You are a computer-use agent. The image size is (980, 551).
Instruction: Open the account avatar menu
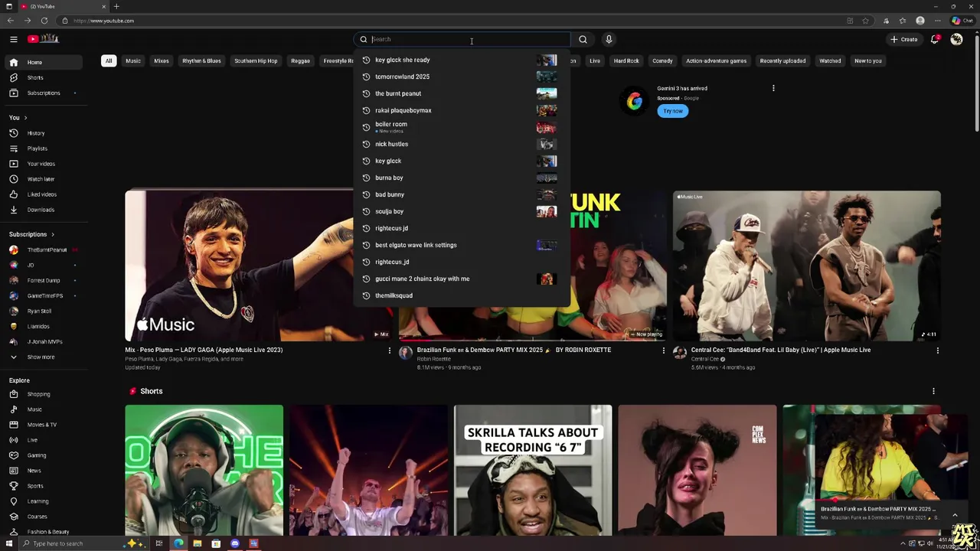click(956, 39)
